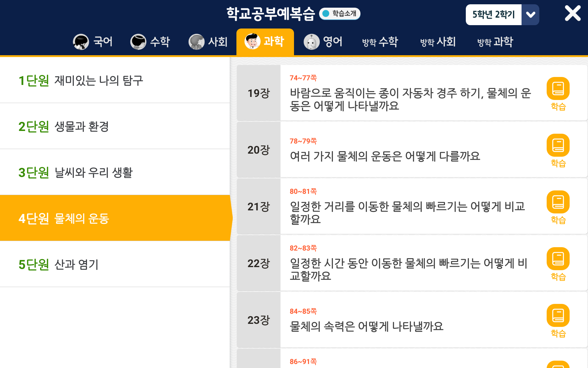Image resolution: width=588 pixels, height=368 pixels.
Task: Select the 수학 subject character icon
Action: click(x=138, y=42)
